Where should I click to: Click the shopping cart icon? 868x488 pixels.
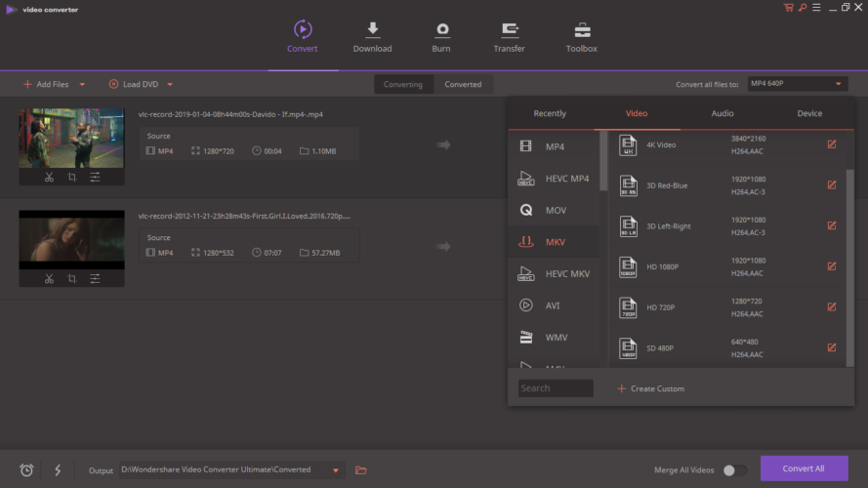(788, 8)
